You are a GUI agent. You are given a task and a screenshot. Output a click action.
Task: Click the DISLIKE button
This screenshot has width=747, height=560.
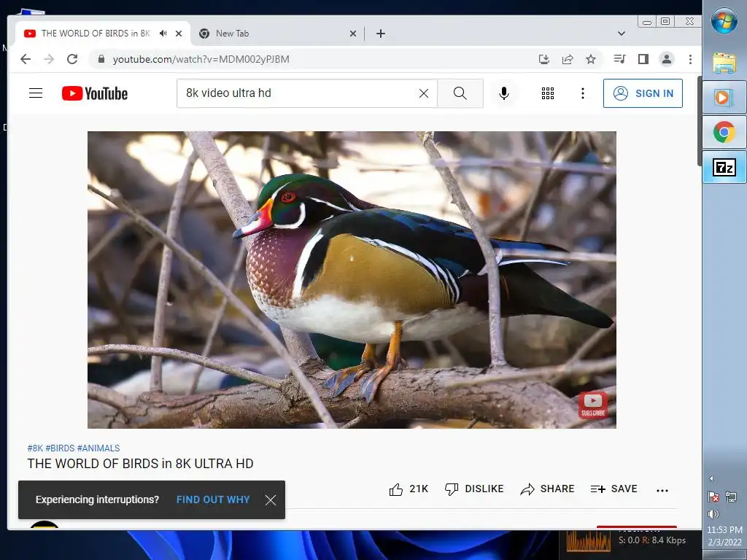pos(474,489)
